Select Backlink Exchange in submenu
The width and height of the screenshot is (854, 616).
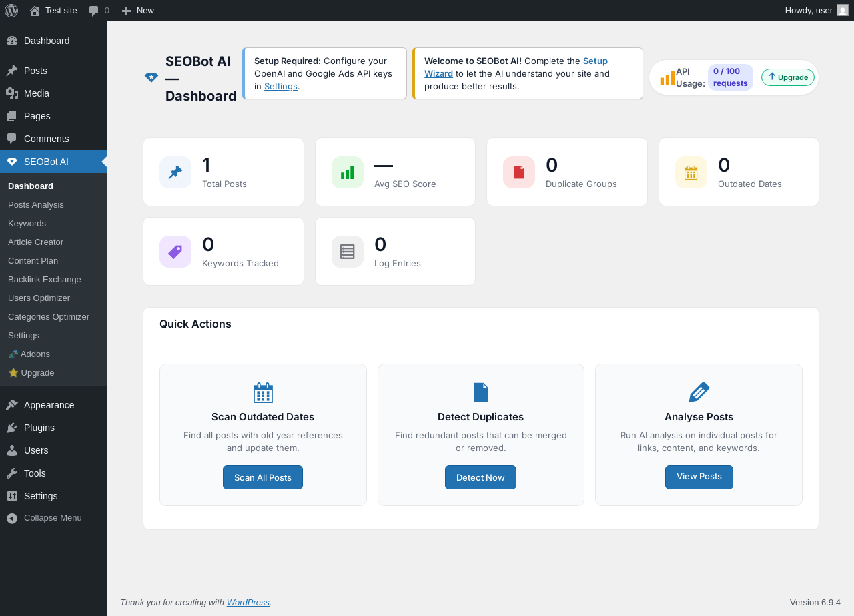(x=45, y=280)
